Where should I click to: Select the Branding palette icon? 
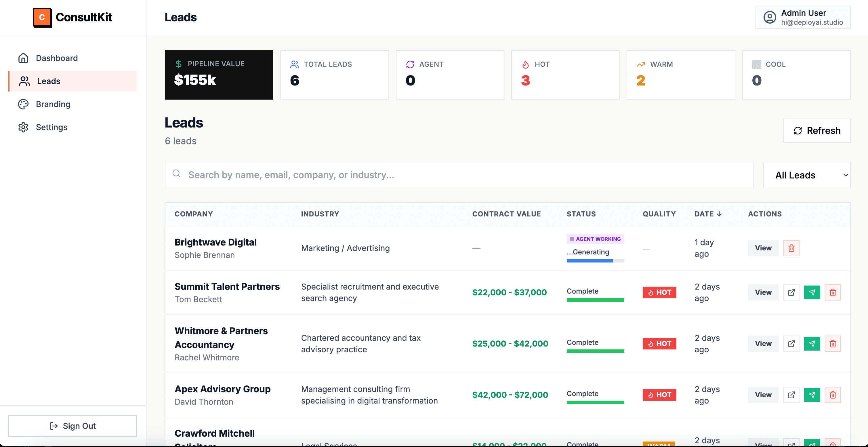23,104
